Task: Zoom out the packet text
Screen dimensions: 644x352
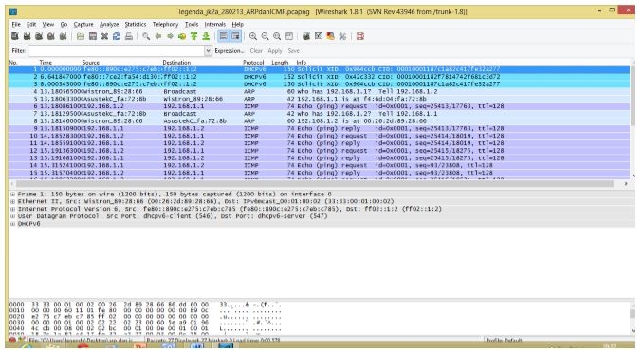Action: click(265, 36)
